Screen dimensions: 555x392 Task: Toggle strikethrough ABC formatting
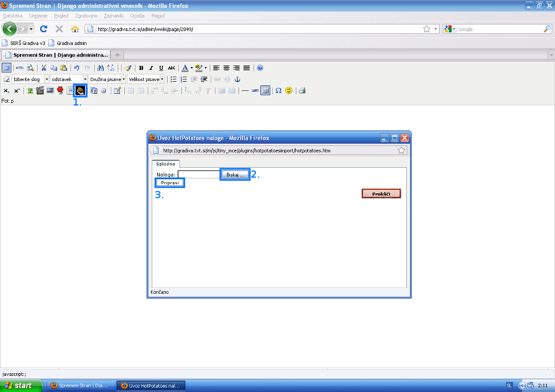click(x=171, y=68)
